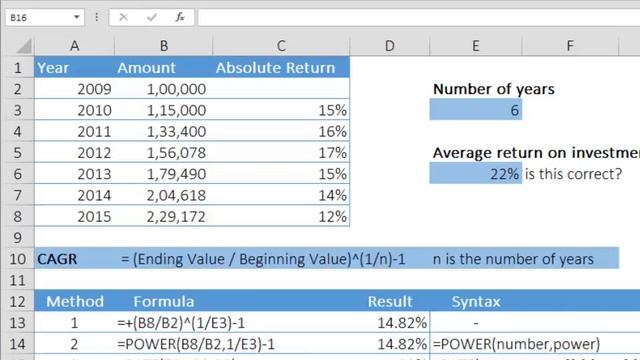This screenshot has width=640, height=360.
Task: Click the cell containing 1,79,490
Action: pyautogui.click(x=164, y=174)
